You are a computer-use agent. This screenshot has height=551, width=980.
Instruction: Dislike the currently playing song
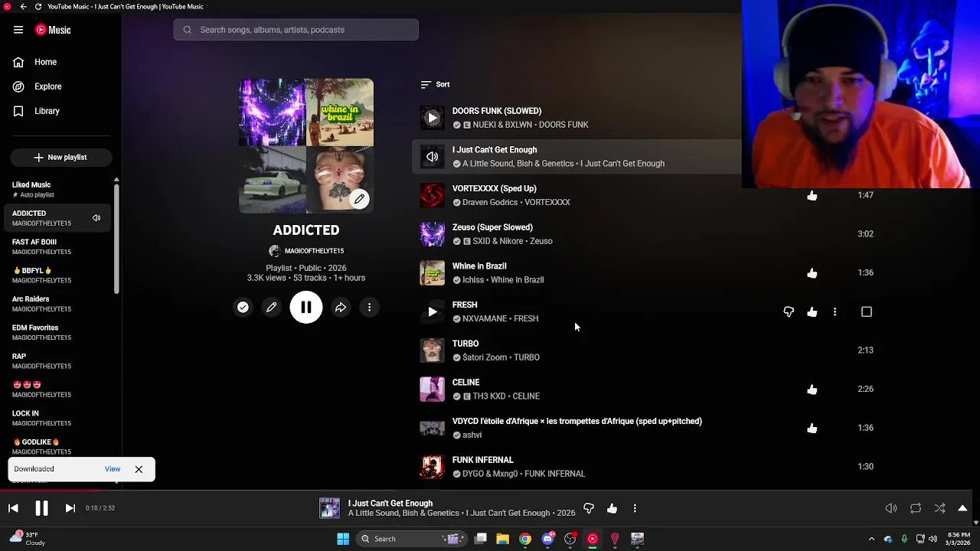[x=588, y=508]
